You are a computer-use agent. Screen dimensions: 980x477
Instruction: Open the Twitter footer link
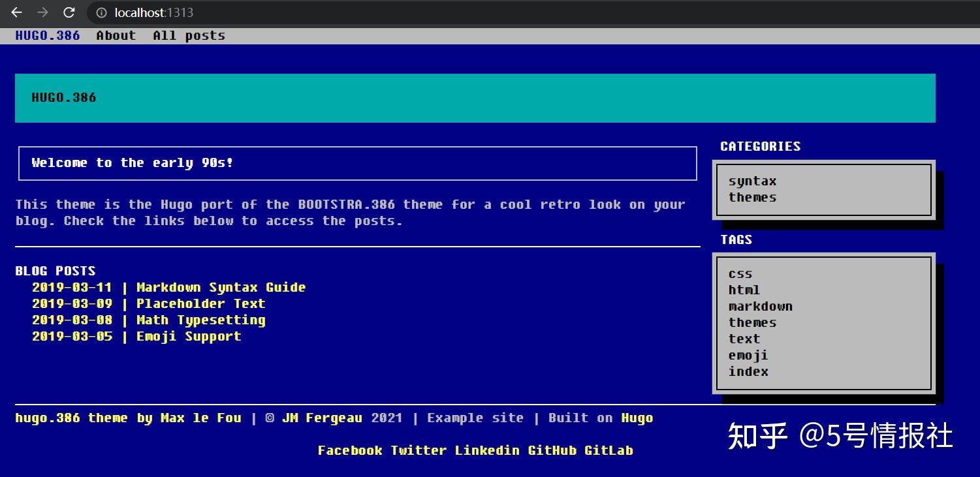tap(419, 451)
